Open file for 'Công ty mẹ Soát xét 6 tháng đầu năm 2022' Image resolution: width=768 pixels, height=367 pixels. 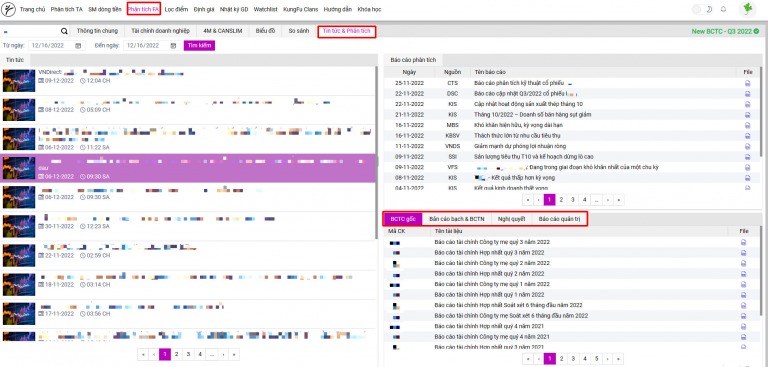click(744, 316)
